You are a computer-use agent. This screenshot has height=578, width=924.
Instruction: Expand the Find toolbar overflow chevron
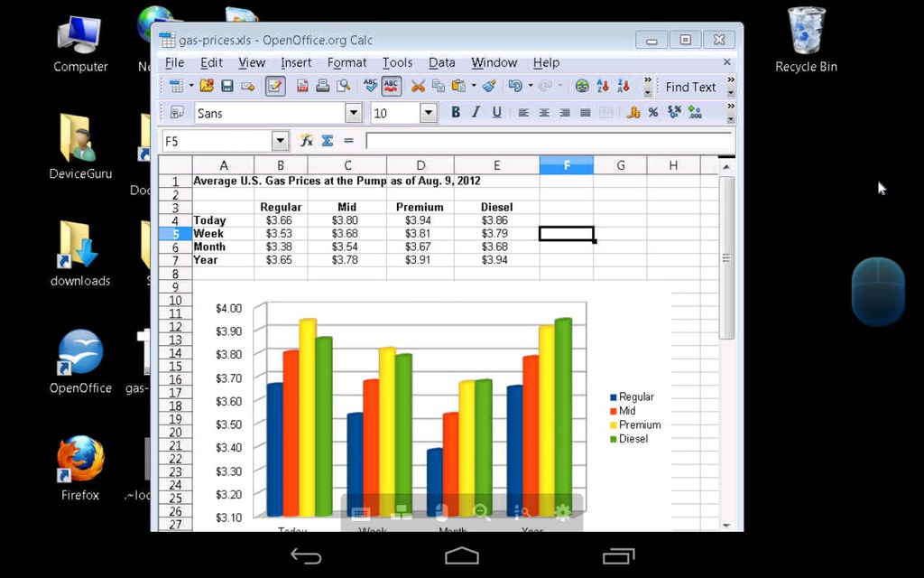[731, 86]
